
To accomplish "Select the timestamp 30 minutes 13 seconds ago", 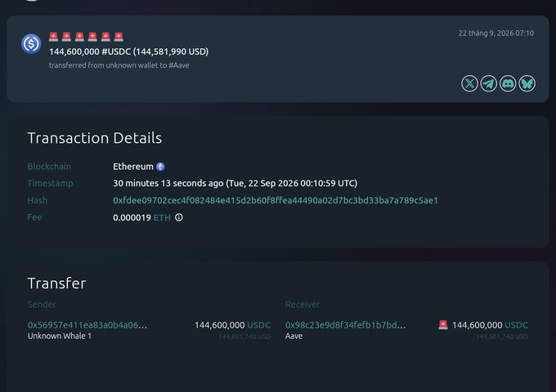I will tap(235, 184).
